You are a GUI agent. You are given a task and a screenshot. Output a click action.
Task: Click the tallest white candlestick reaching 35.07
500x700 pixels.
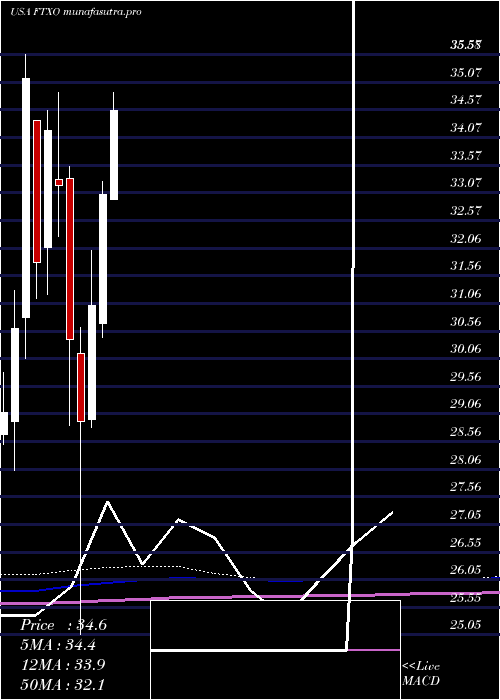tap(26, 198)
